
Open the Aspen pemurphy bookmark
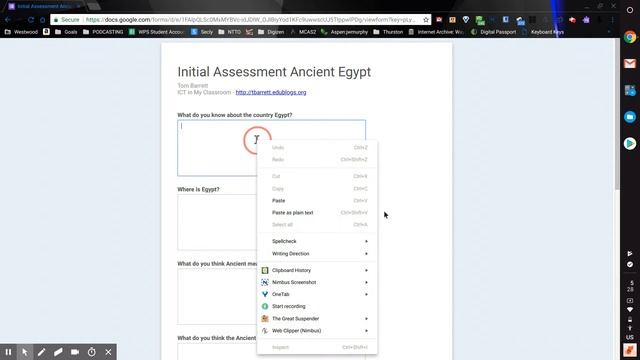click(x=344, y=32)
